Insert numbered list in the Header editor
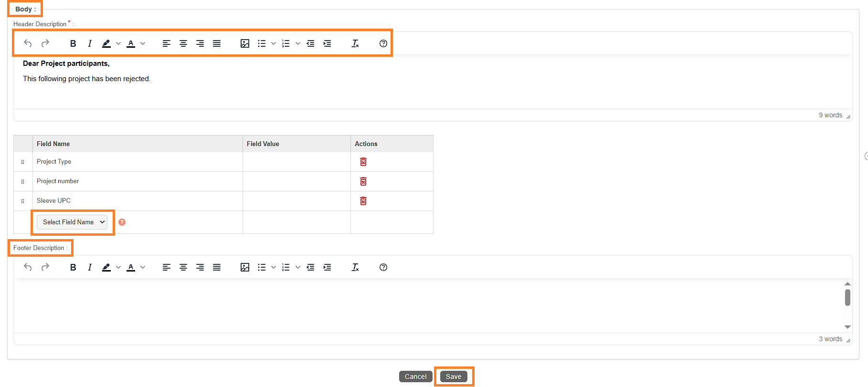 click(286, 43)
